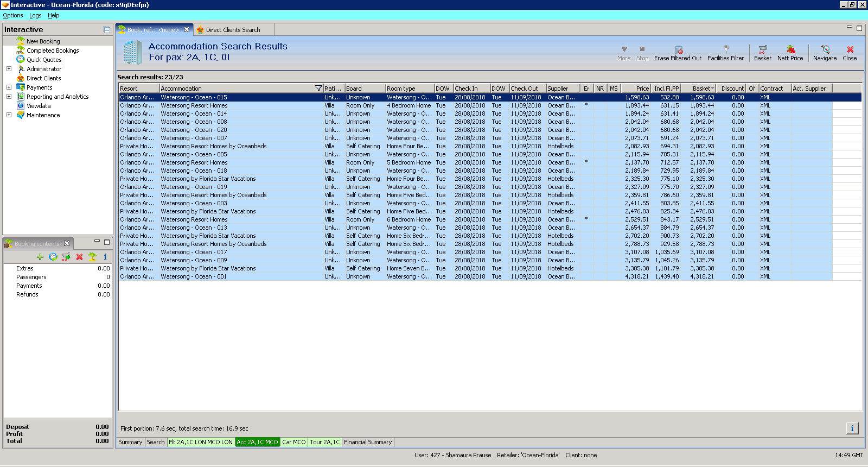Switch to the Summary bottom tab
The image size is (868, 467).
point(130,442)
